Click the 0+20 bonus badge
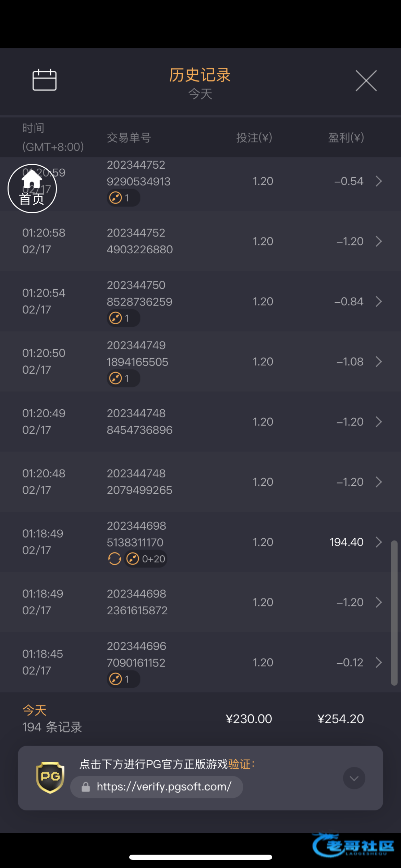 pyautogui.click(x=146, y=559)
